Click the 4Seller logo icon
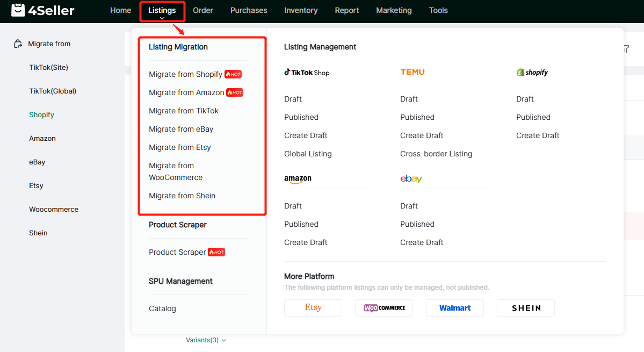Screen dimensions: 644x352 18,10
